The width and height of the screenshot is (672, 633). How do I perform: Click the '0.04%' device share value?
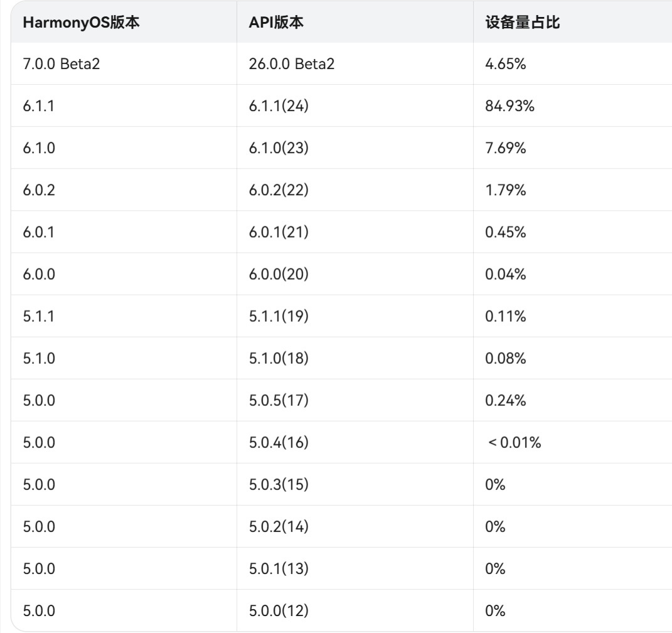505,274
